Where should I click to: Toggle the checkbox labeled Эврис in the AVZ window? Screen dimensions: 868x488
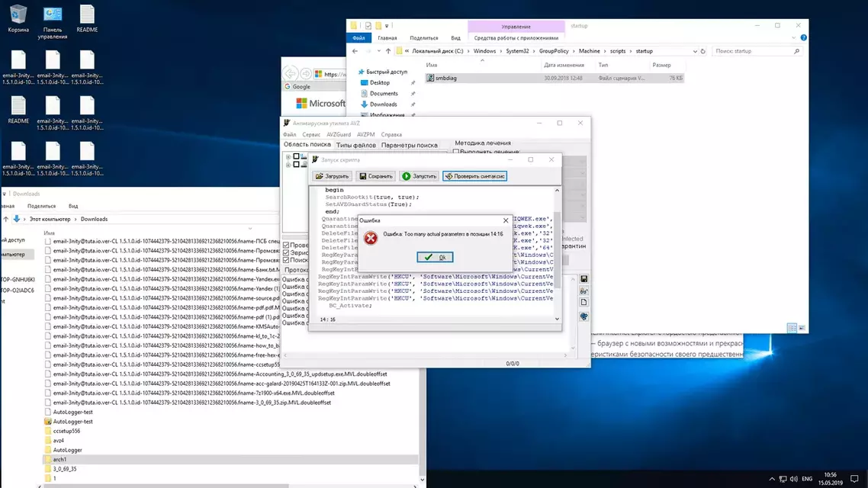pos(286,252)
